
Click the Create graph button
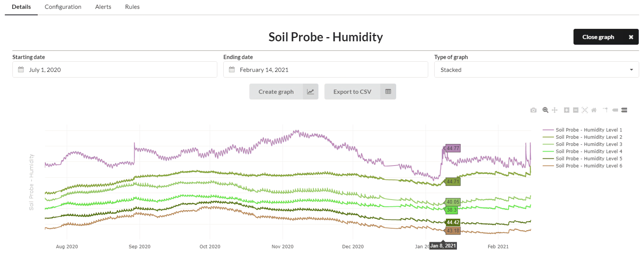[284, 92]
